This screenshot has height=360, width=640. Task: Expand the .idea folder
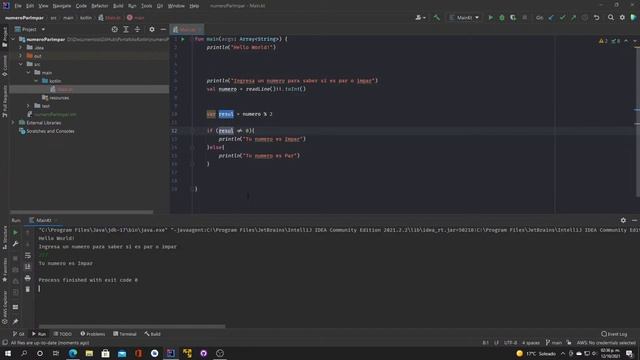coord(21,48)
